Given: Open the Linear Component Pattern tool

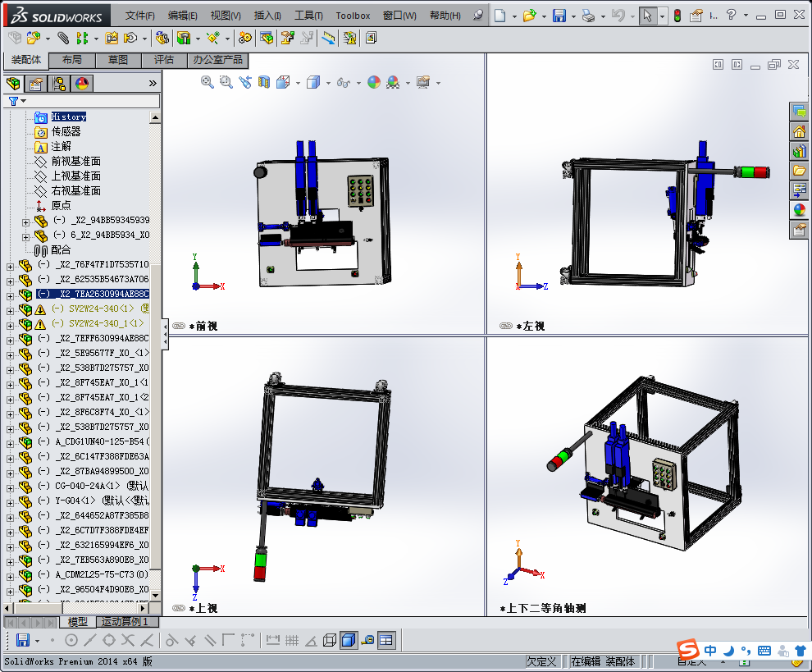Looking at the screenshot, I should (x=82, y=38).
